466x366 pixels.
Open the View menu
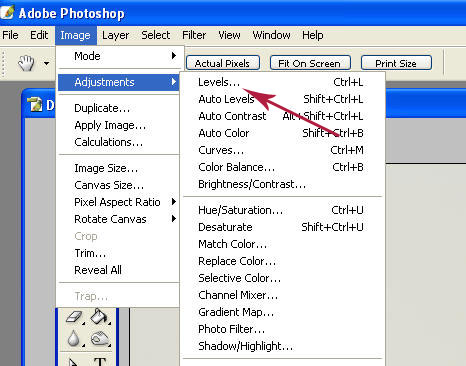(229, 35)
